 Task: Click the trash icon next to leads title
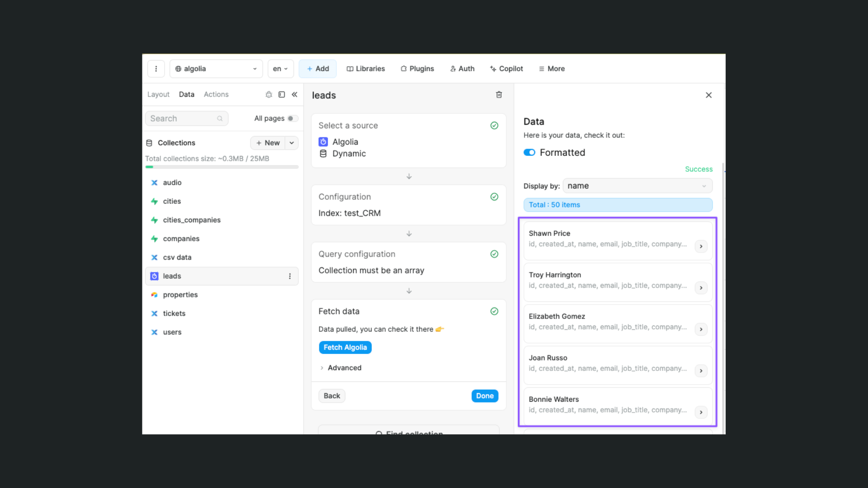[x=499, y=95]
